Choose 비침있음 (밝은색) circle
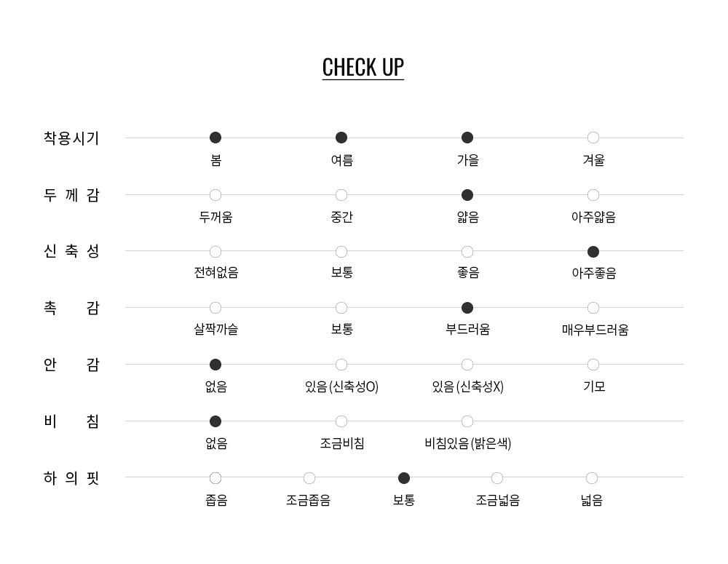Viewport: 728px width, 564px height. tap(467, 421)
